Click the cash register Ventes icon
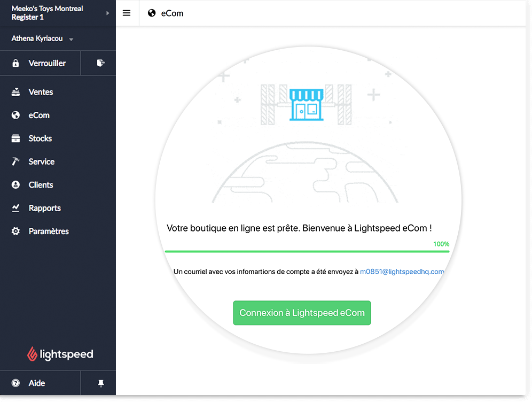The width and height of the screenshot is (532, 402). pyautogui.click(x=16, y=92)
